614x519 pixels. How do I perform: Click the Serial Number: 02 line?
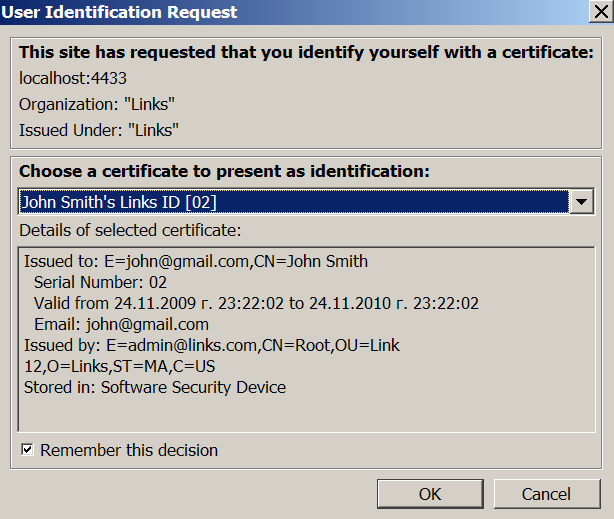click(x=100, y=282)
